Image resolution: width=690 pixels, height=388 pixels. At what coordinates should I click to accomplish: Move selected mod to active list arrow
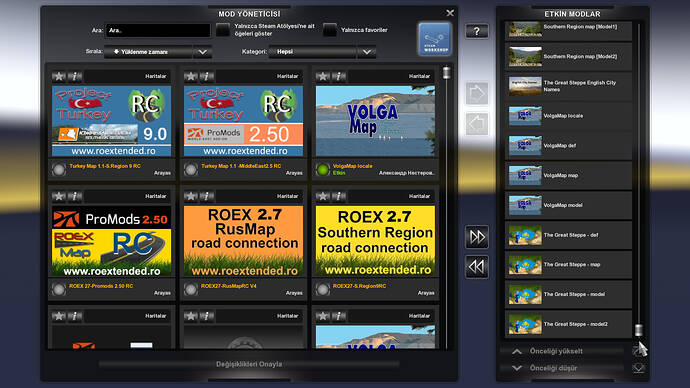click(x=477, y=93)
